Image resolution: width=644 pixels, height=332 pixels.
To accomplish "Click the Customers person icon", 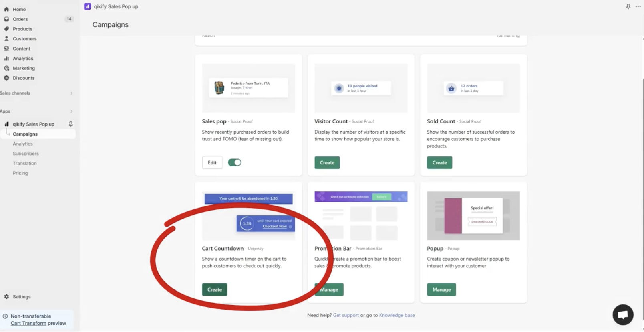I will (x=6, y=39).
